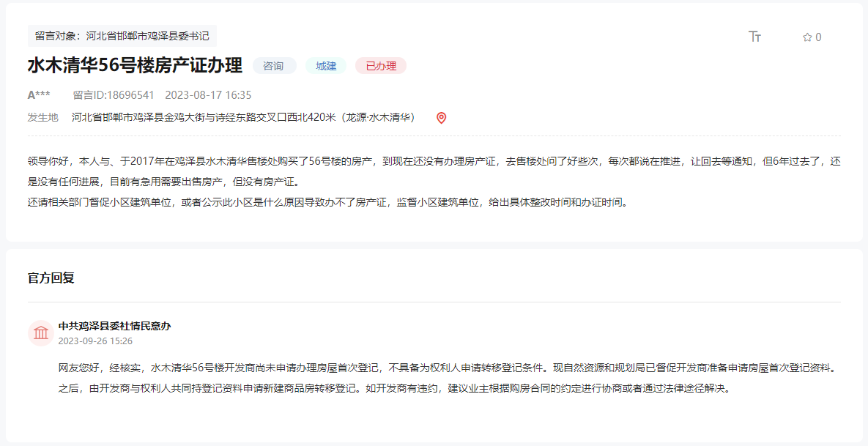Click the favorite count 0

(818, 37)
